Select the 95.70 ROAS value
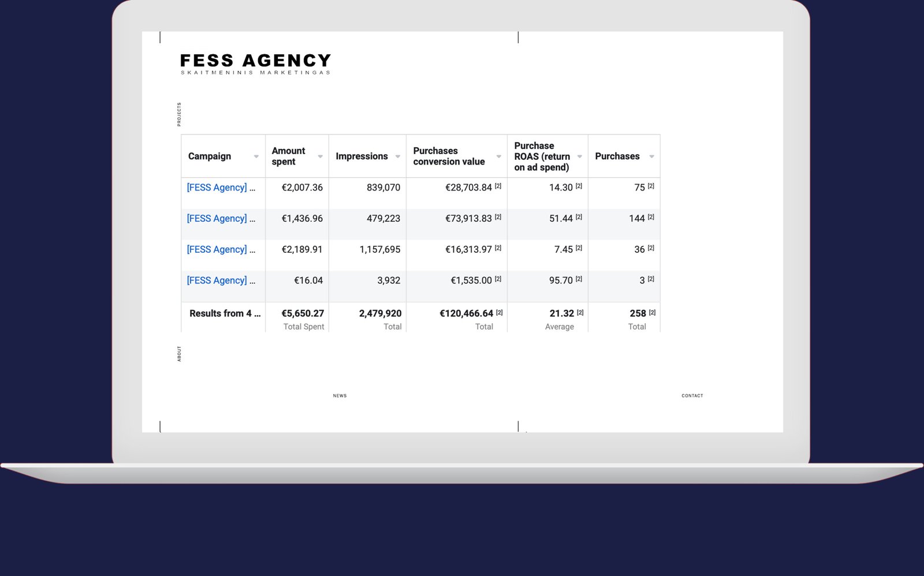The image size is (924, 576). pyautogui.click(x=561, y=280)
